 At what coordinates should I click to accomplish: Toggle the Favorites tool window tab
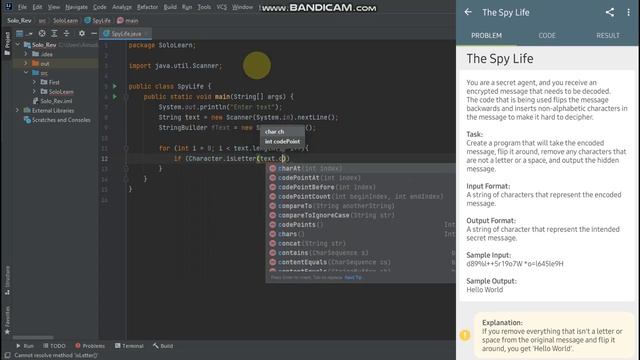(7, 320)
